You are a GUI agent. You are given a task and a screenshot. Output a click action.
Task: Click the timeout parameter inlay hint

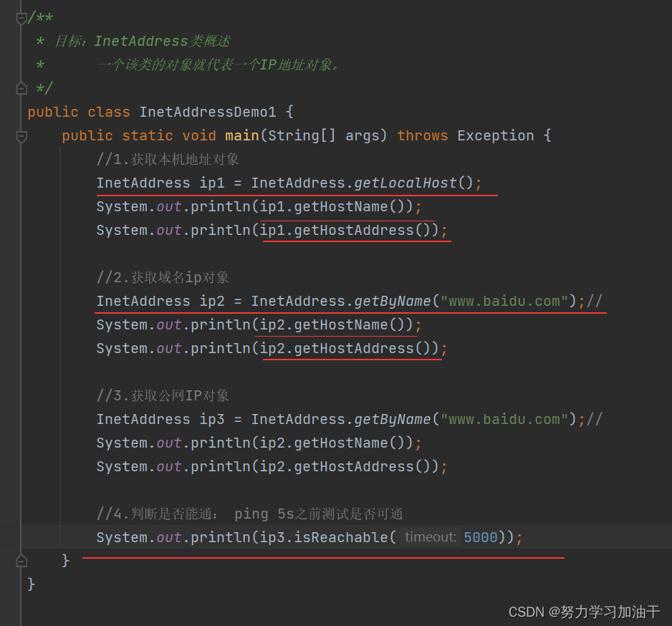(x=430, y=537)
